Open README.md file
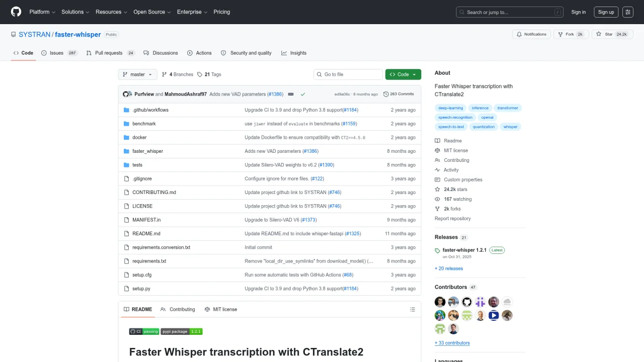 click(146, 233)
